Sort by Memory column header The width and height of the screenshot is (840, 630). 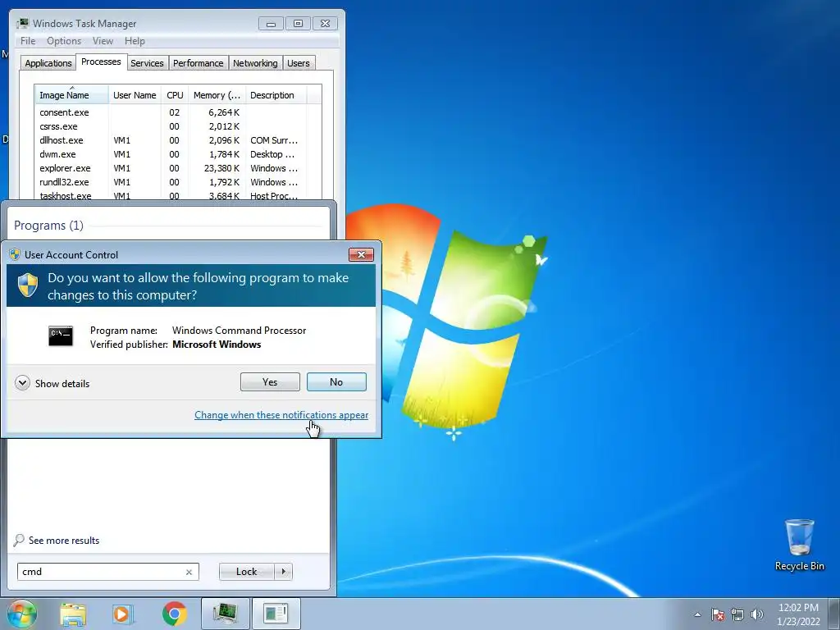pos(217,95)
